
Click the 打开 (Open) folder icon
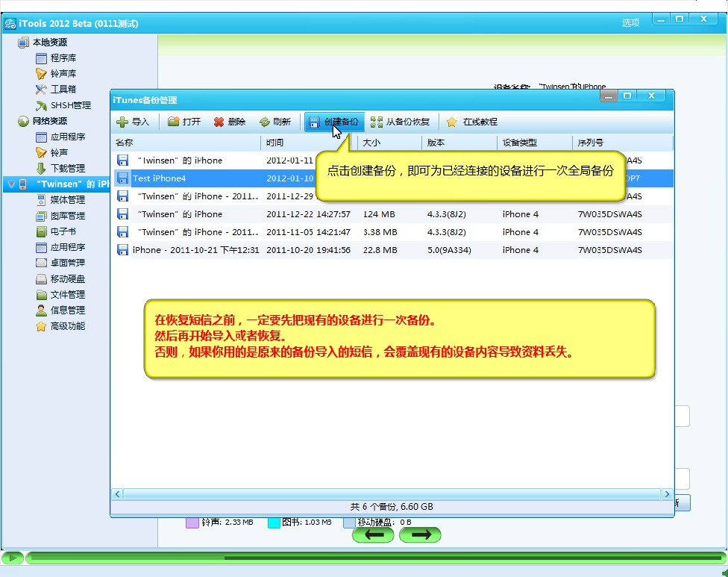pos(174,122)
